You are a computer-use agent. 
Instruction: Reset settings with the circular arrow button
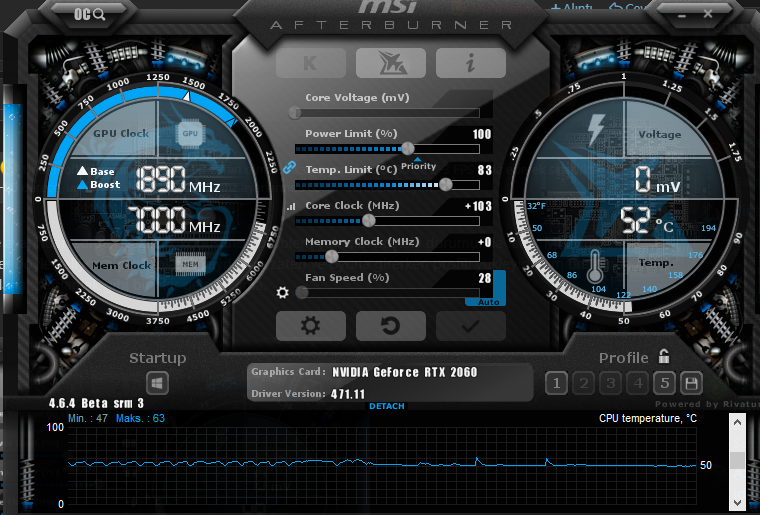coord(391,326)
